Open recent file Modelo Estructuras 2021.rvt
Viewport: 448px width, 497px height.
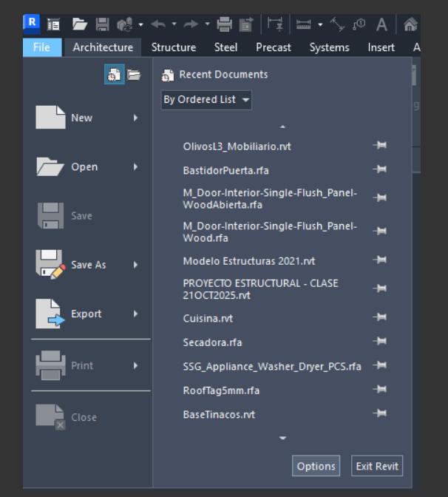249,261
